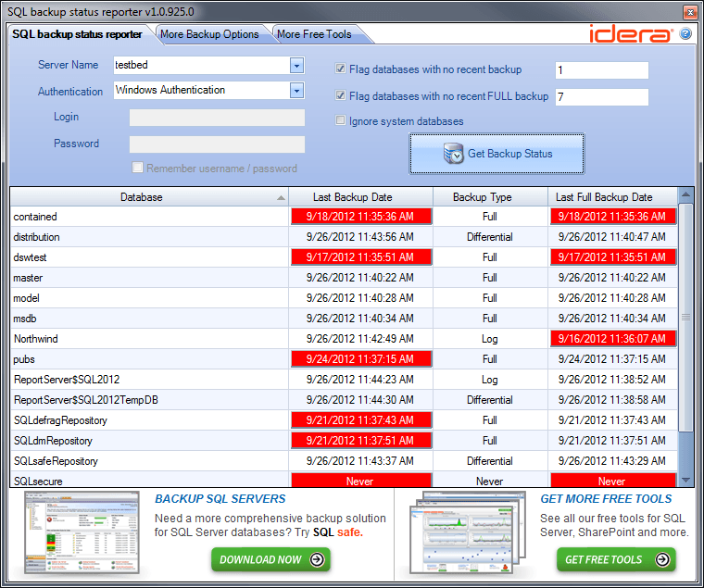Image resolution: width=704 pixels, height=588 pixels.
Task: Click scroll down arrow of the database list
Action: click(685, 479)
